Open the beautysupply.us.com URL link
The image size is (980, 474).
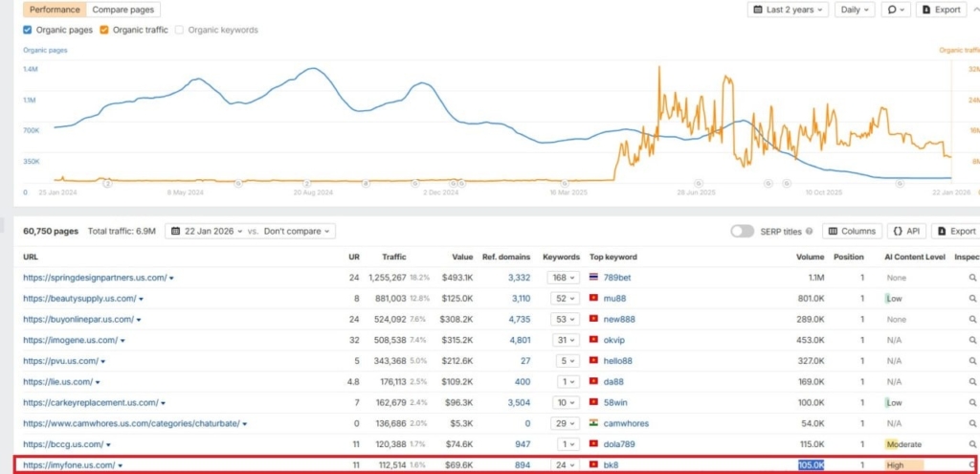coord(78,299)
